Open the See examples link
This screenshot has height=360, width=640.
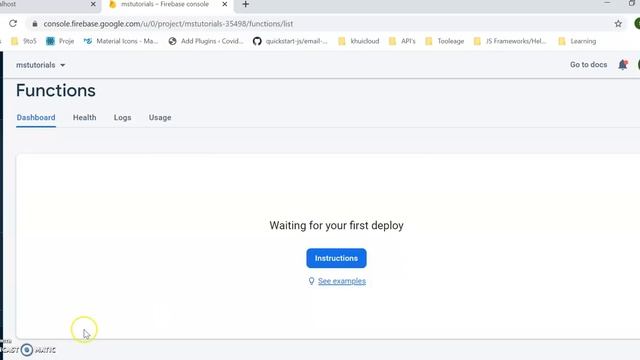point(342,281)
